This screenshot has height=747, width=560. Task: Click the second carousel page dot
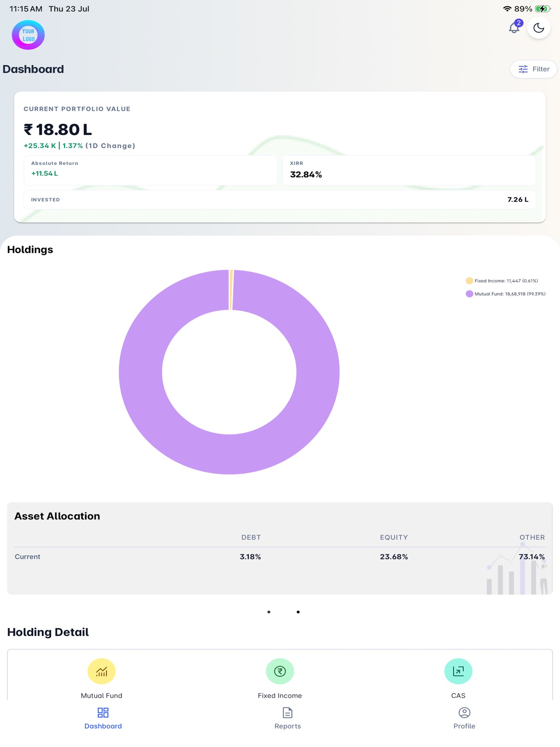[x=298, y=612]
